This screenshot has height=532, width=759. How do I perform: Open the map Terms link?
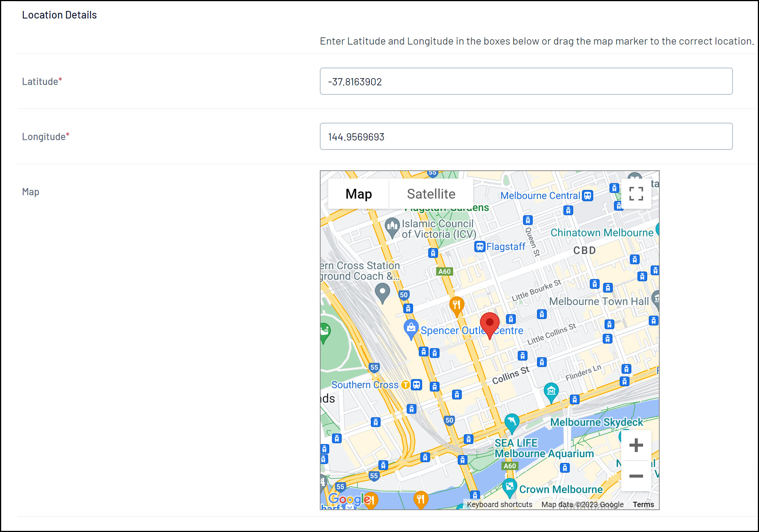[x=643, y=504]
